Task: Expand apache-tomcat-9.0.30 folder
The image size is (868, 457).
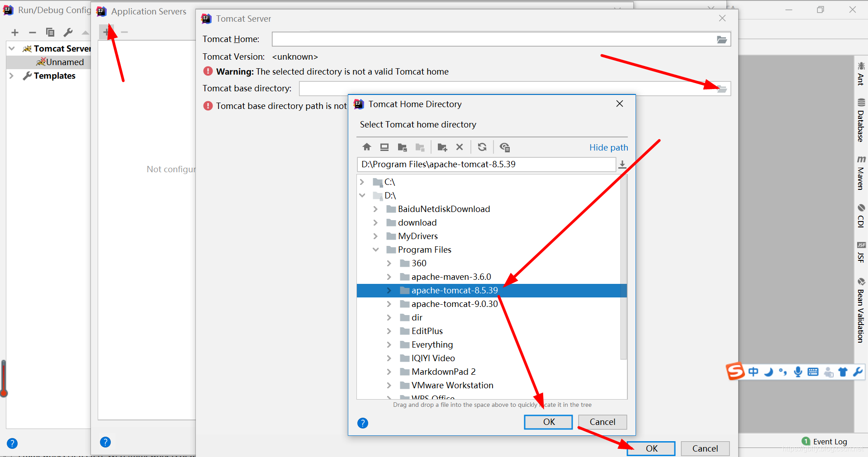Action: pyautogui.click(x=389, y=304)
